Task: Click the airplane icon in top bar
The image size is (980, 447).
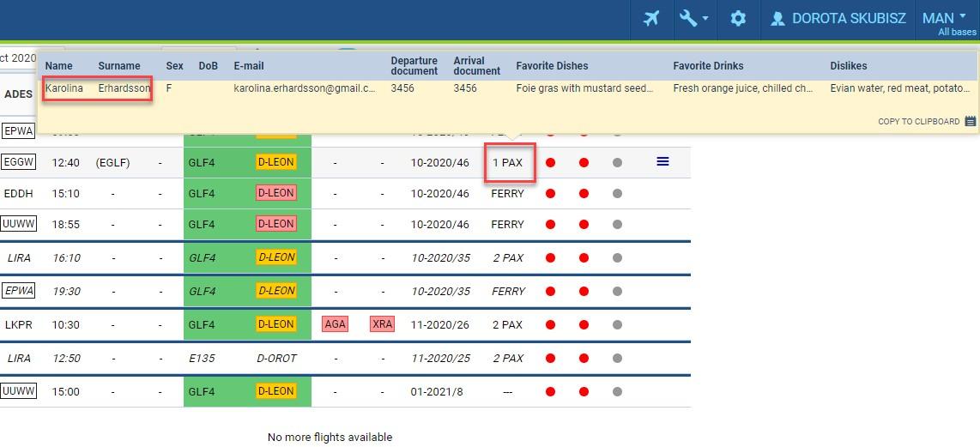Action: click(651, 18)
